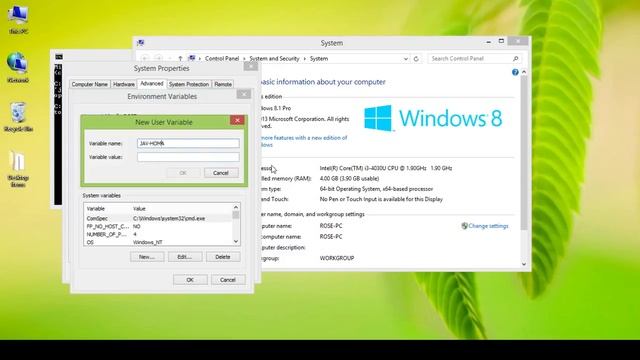Screen dimensions: 640x360
Task: Click the shield icon beside Change settings
Action: 464,226
